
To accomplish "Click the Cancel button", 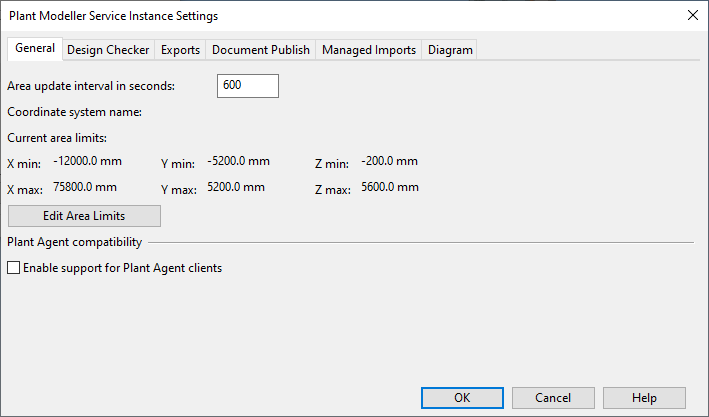I will click(553, 398).
